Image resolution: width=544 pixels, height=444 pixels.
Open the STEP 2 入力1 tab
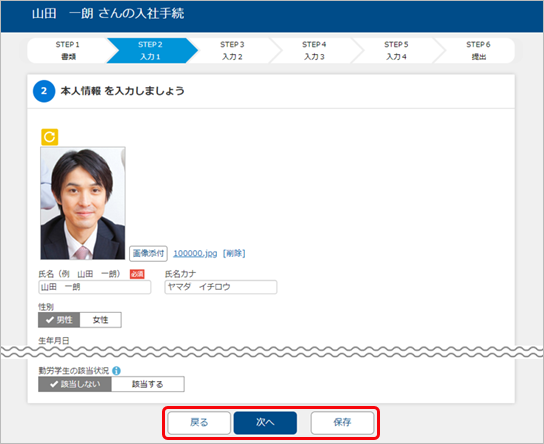click(x=151, y=51)
